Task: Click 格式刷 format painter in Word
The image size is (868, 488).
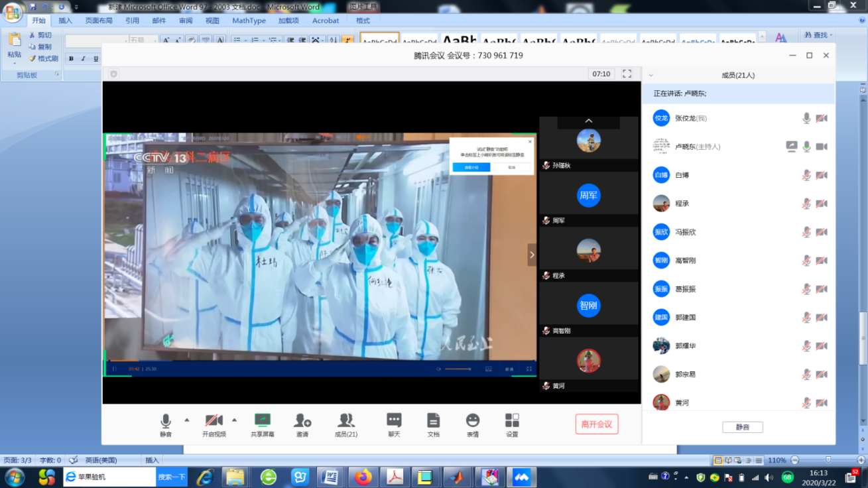Action: point(42,58)
